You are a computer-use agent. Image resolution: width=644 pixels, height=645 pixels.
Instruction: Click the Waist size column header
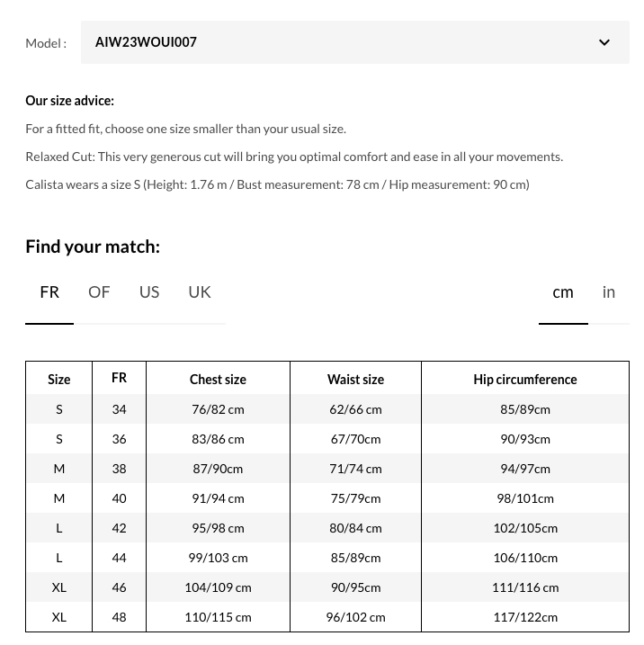coord(355,380)
